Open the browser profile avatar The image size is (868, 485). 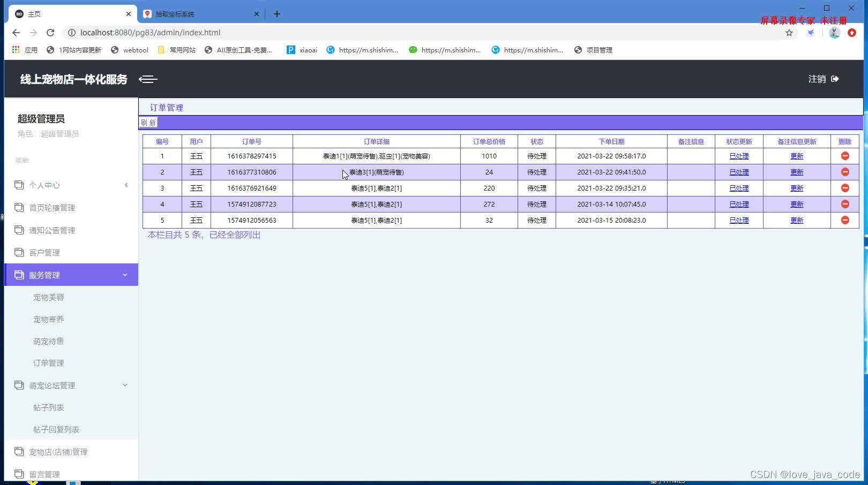(834, 33)
